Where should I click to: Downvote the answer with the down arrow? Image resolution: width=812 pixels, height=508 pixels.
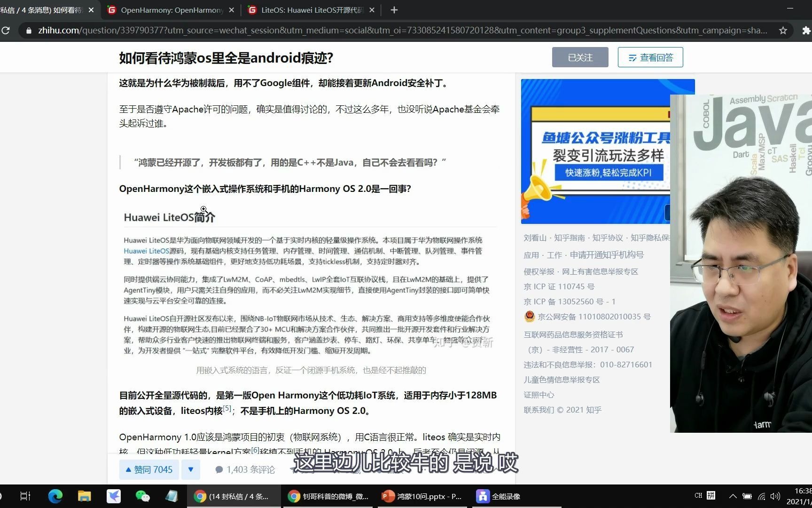point(191,469)
